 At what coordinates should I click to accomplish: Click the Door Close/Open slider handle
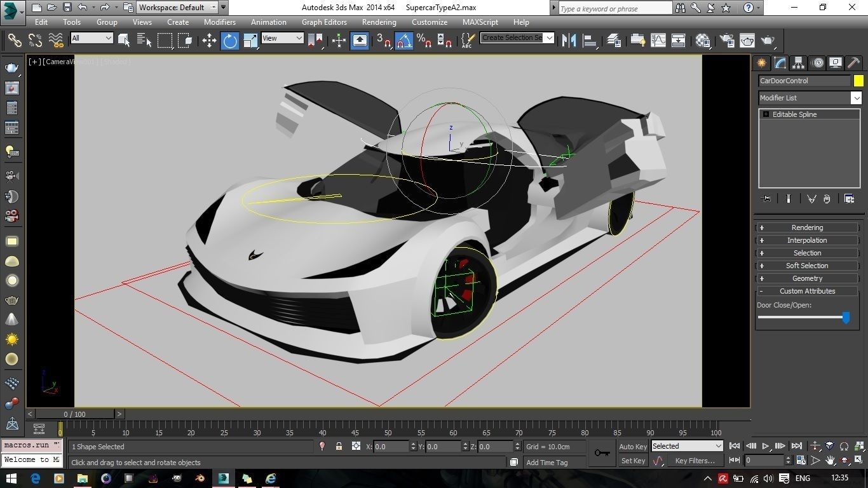coord(846,317)
